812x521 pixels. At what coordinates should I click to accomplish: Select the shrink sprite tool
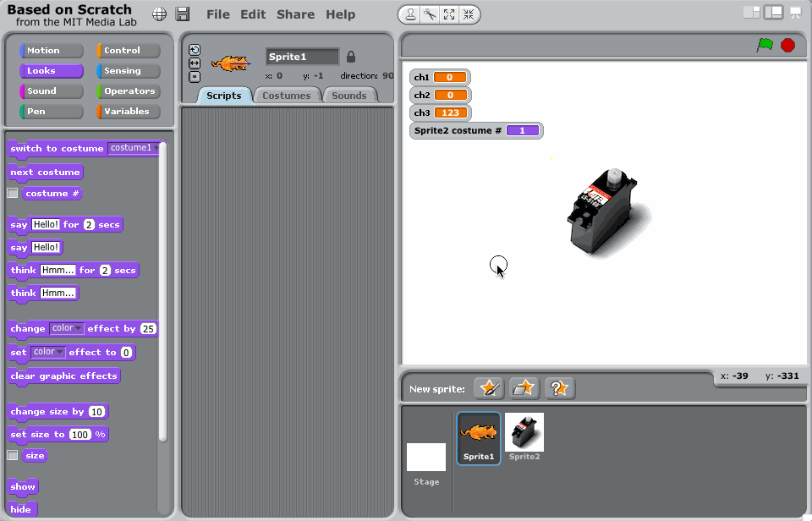tap(468, 14)
